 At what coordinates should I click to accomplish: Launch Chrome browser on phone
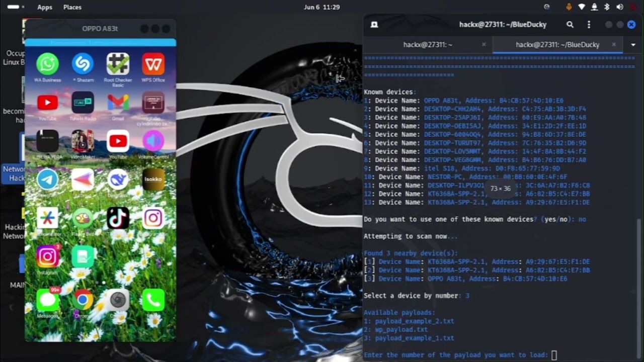click(83, 300)
